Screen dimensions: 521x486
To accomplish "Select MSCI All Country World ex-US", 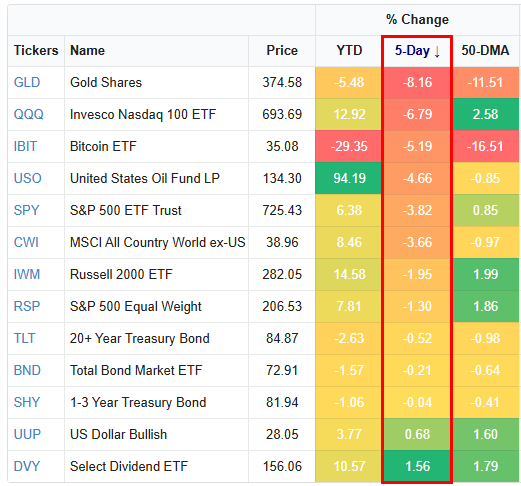I will tap(157, 242).
